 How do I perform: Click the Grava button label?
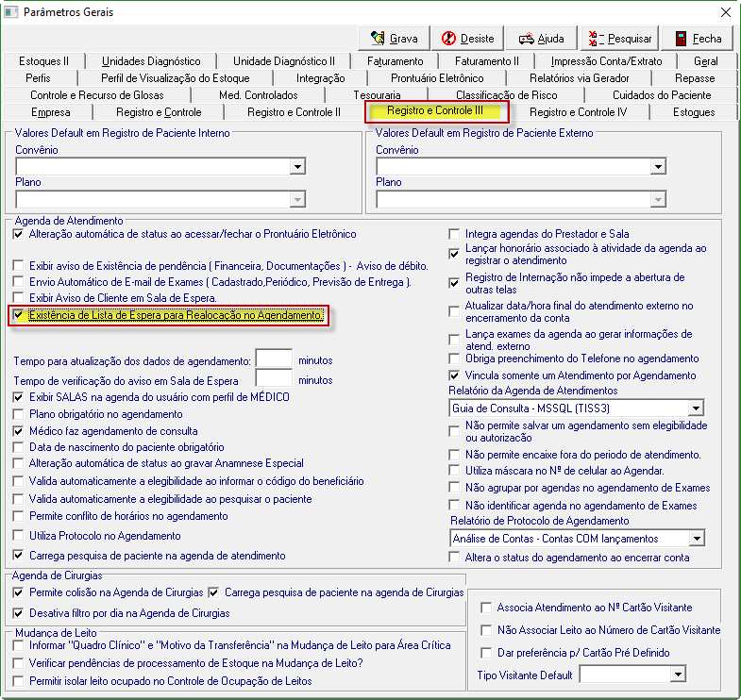pyautogui.click(x=403, y=39)
